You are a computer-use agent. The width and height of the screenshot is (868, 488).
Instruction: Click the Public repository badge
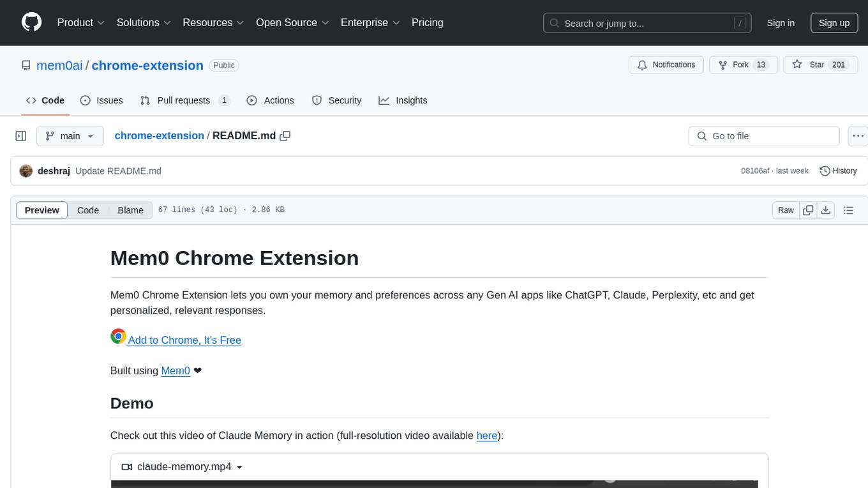[x=224, y=65]
